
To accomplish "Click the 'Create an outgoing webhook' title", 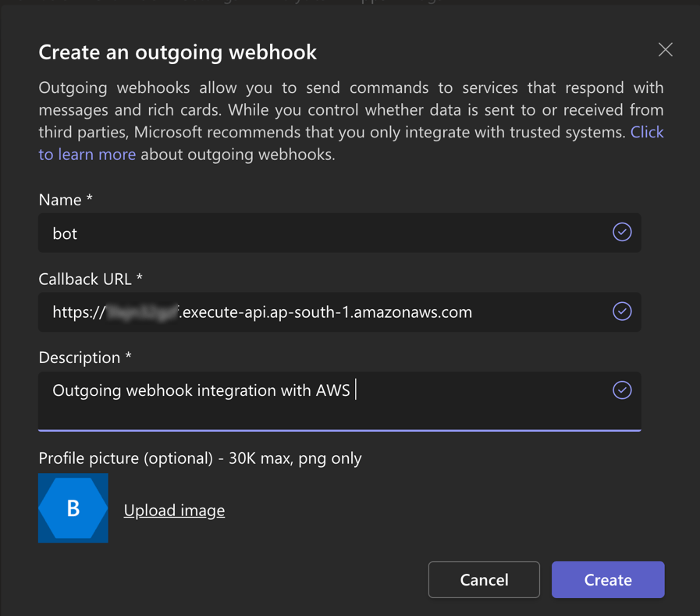I will [x=177, y=52].
